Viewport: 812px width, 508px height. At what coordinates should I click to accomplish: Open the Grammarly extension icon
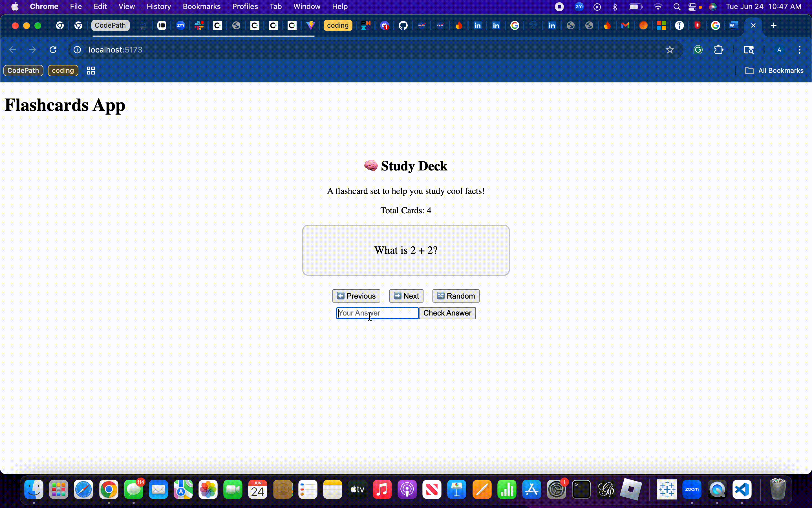(x=698, y=50)
